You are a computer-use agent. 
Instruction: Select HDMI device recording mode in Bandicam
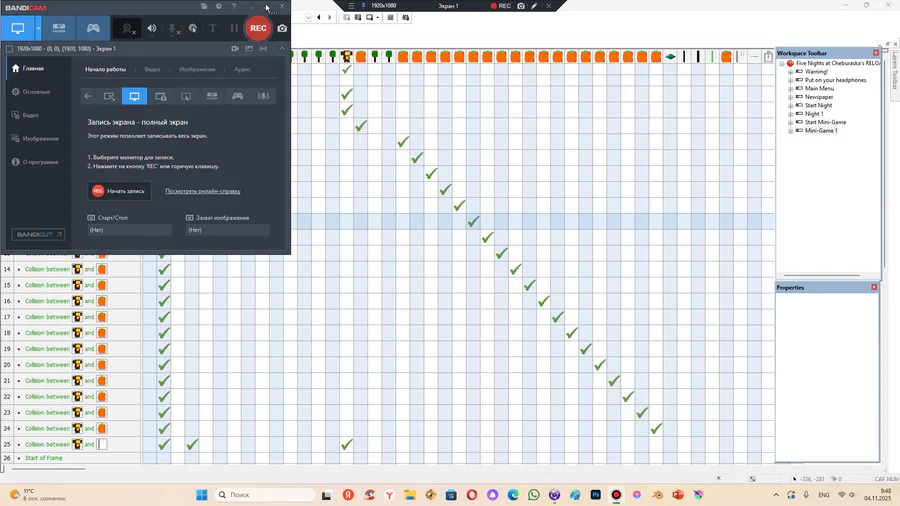[x=59, y=28]
